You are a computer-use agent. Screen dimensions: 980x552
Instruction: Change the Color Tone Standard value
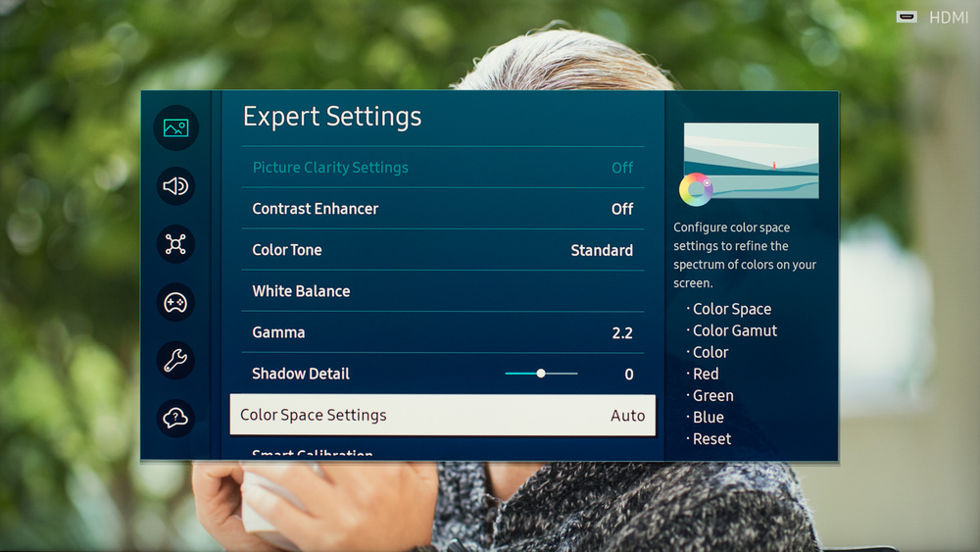click(x=601, y=250)
